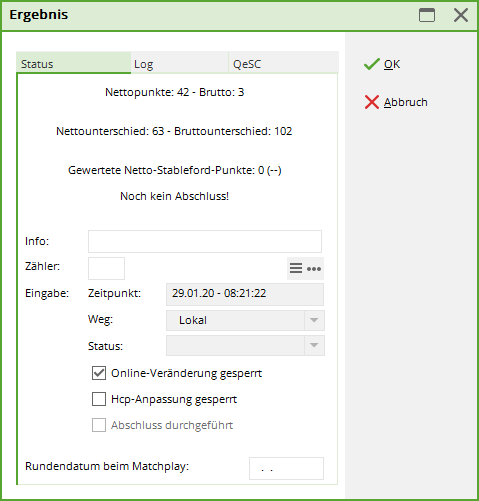Disable Online-Veränderung gesperrt checkbox

coord(99,373)
